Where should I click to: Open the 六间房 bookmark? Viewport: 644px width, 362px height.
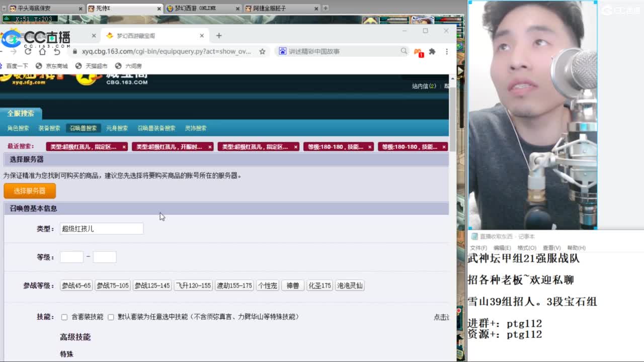[x=128, y=66]
